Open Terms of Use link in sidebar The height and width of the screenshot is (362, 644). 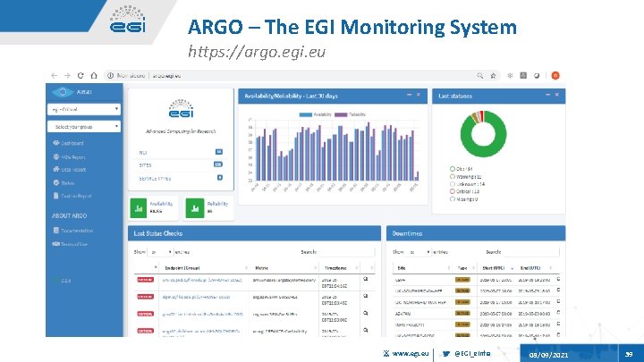[70, 244]
